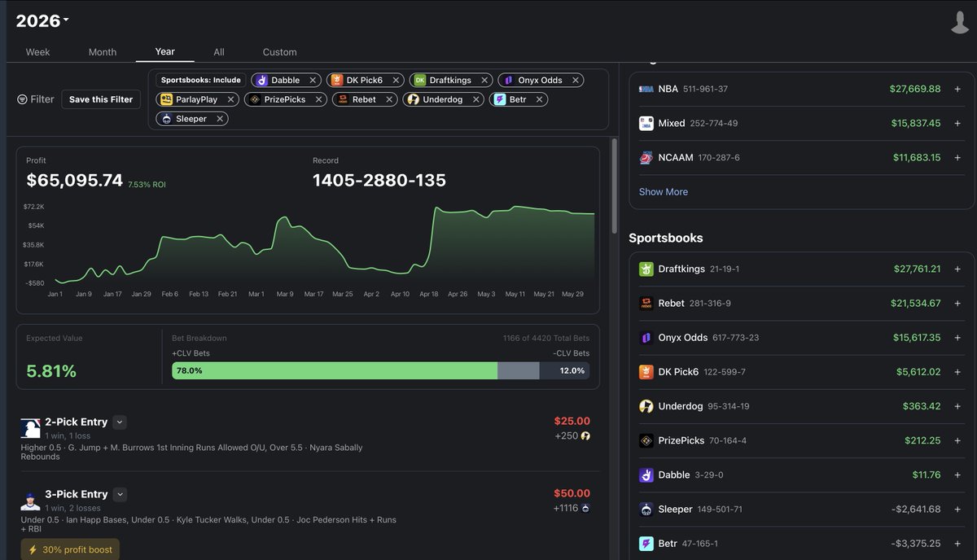The image size is (977, 560).
Task: Click the Onyx Odds logo in Sportsbooks list
Action: pyautogui.click(x=646, y=337)
